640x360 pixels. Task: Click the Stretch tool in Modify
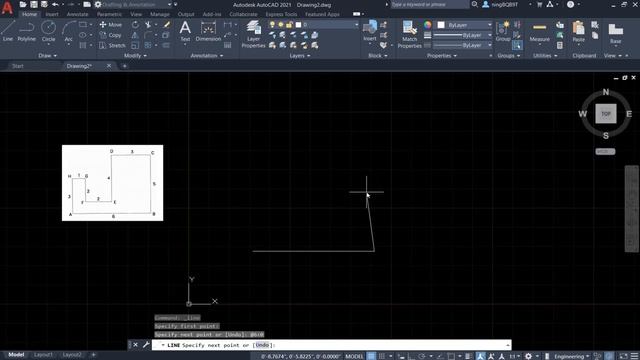112,45
